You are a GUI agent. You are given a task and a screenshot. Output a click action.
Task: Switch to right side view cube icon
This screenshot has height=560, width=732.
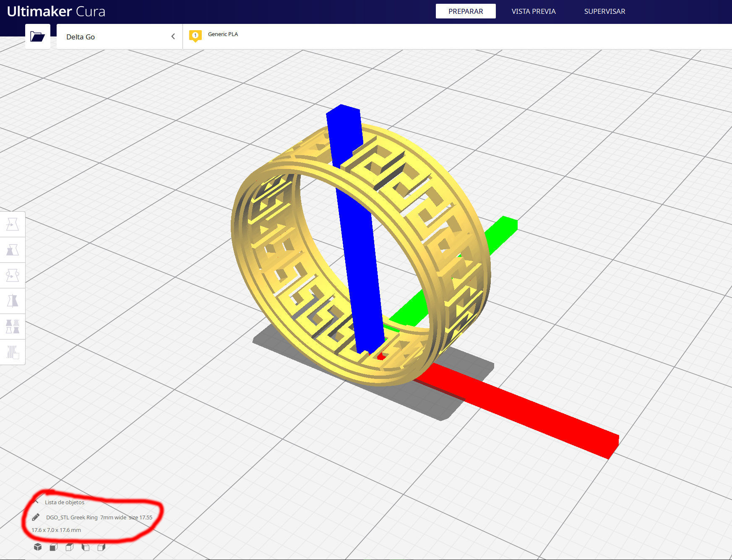pyautogui.click(x=102, y=547)
